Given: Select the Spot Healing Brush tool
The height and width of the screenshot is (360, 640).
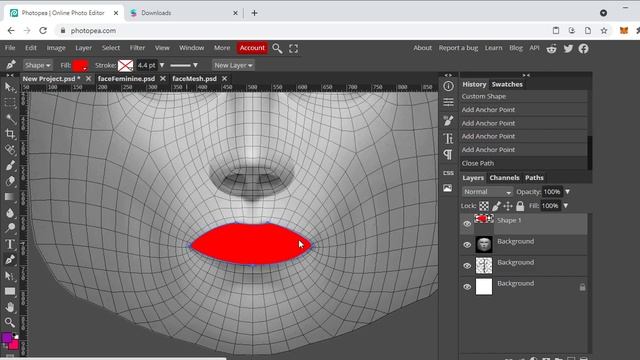Looking at the screenshot, I should 10,149.
